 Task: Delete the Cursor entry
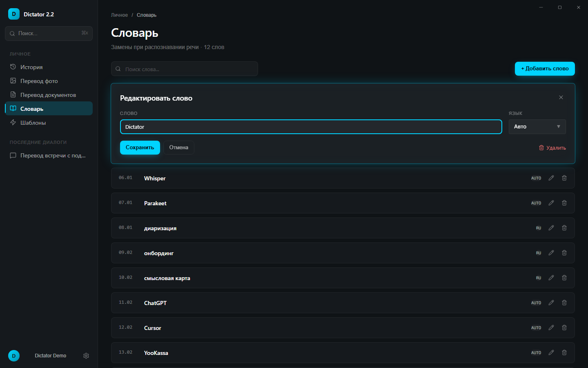tap(564, 328)
